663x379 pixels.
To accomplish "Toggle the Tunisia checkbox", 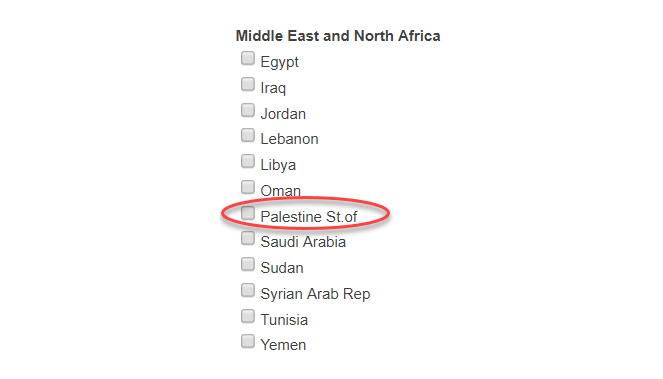I will click(248, 316).
